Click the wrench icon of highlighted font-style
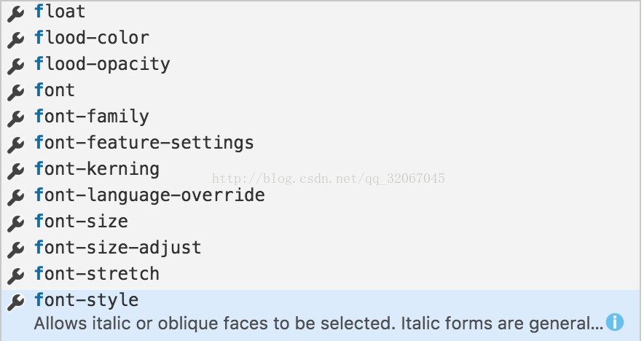Viewport: 644px width, 341px height. coord(15,302)
